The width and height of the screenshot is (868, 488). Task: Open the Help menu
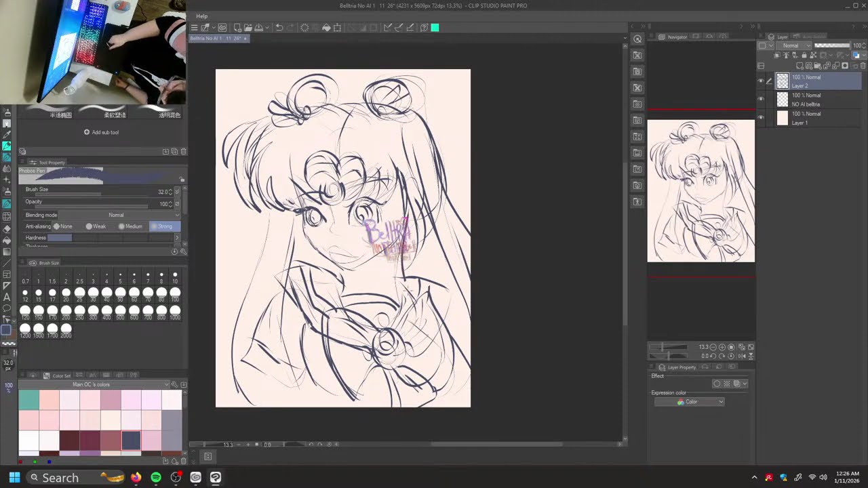[202, 16]
